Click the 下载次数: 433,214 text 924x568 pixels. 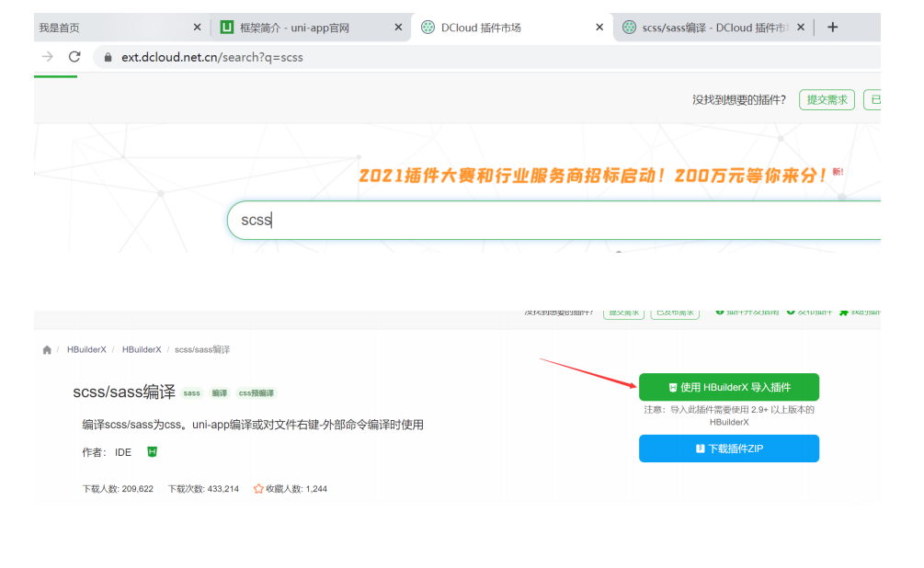[203, 489]
